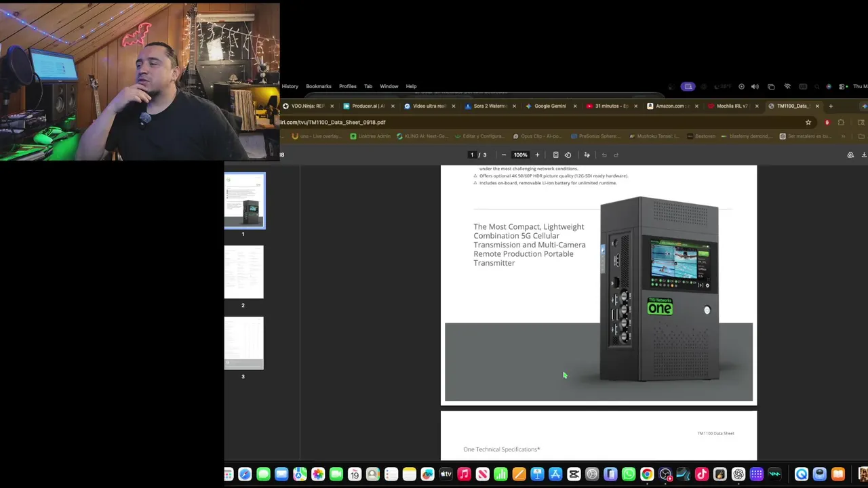Zoom in the PDF with plus button
868x488 pixels.
click(x=537, y=155)
